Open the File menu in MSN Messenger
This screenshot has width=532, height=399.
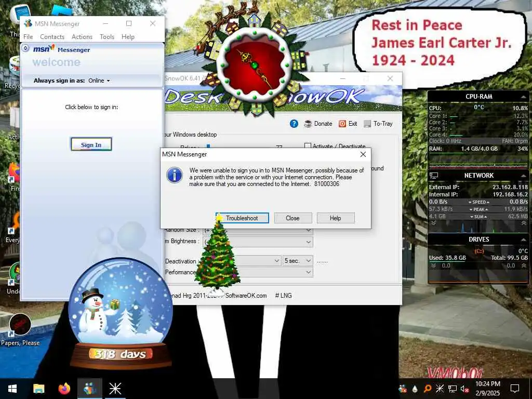[28, 37]
